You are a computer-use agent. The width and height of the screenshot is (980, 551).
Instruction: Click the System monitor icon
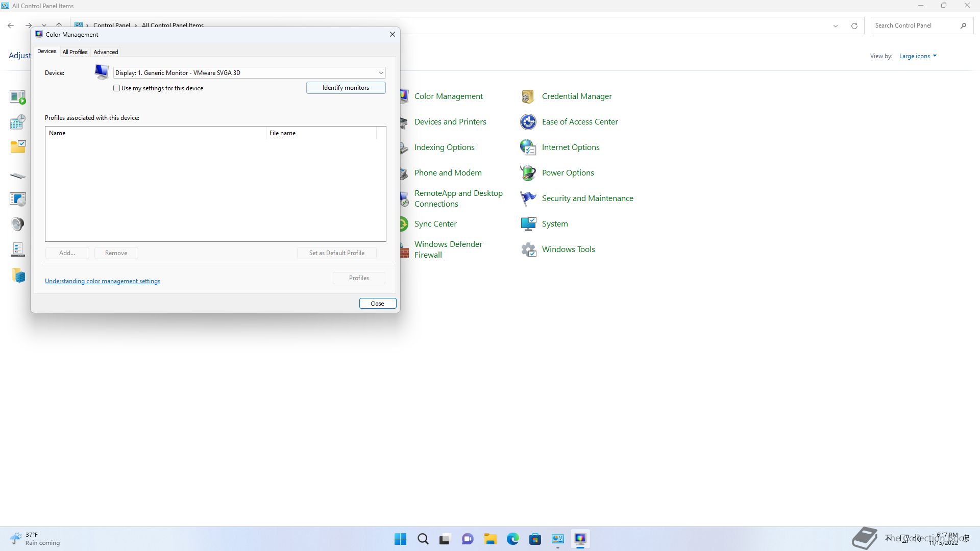tap(528, 223)
